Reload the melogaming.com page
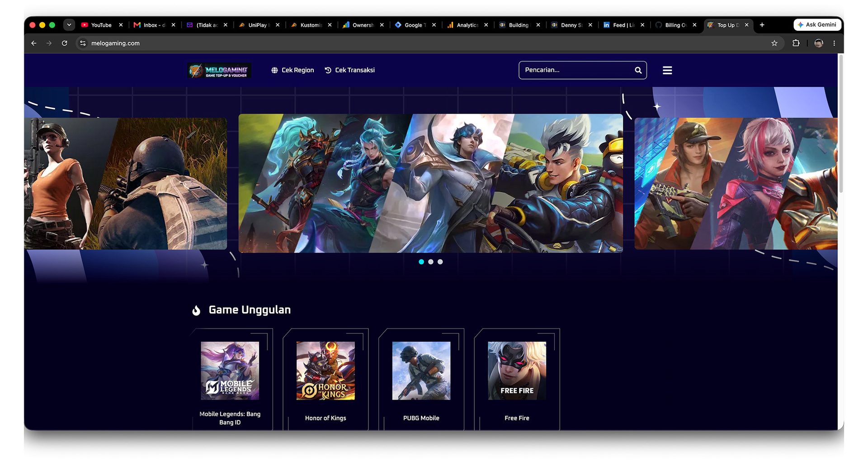868x462 pixels. 65,43
